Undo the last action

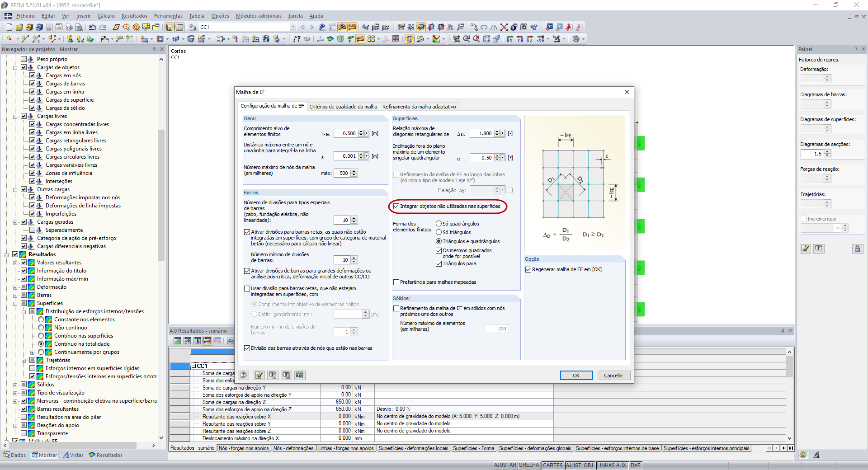click(x=93, y=27)
